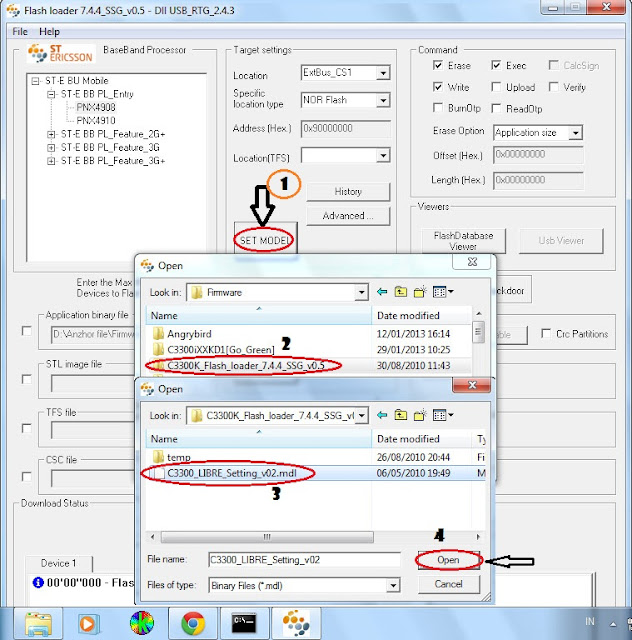This screenshot has height=640, width=632.
Task: Click up-one-level icon in the Firmware Open dialog
Action: pos(401,292)
